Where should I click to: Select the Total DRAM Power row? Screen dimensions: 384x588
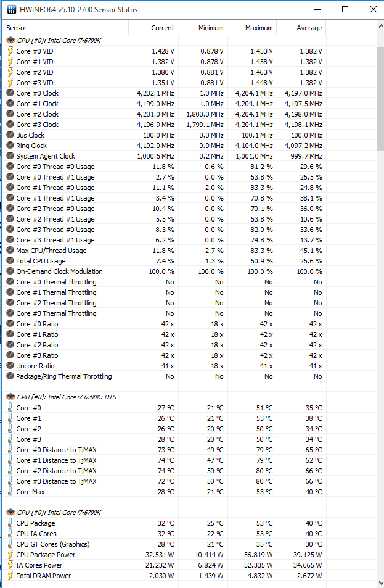43,576
